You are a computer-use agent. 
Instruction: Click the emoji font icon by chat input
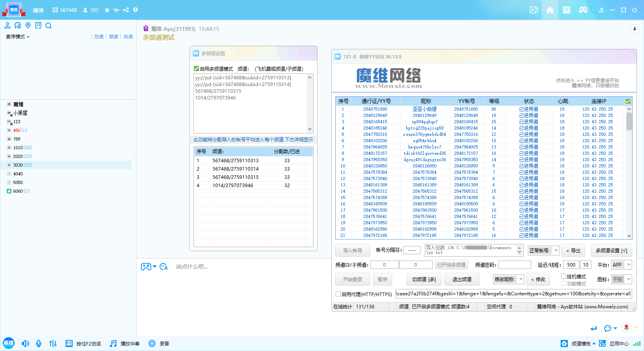(164, 267)
